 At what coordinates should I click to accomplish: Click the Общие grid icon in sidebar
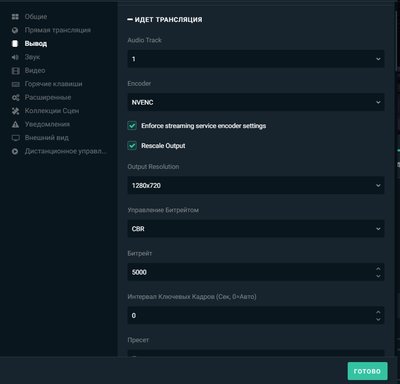point(15,17)
